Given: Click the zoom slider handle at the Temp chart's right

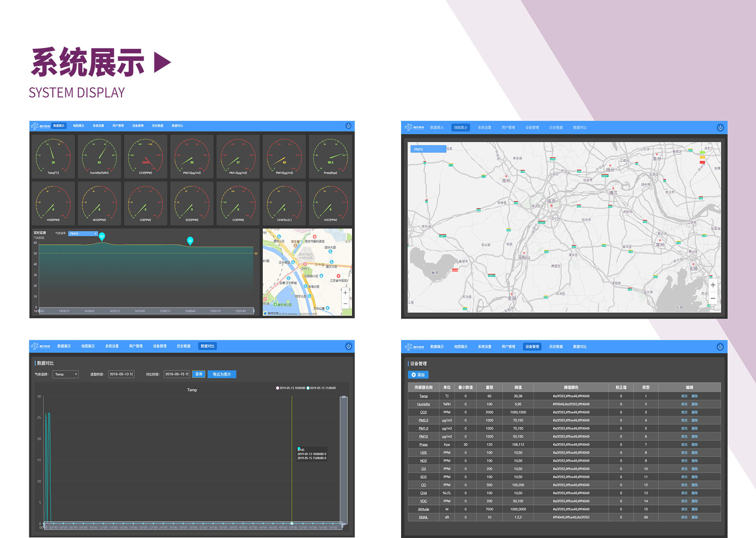Looking at the screenshot, I should [344, 397].
